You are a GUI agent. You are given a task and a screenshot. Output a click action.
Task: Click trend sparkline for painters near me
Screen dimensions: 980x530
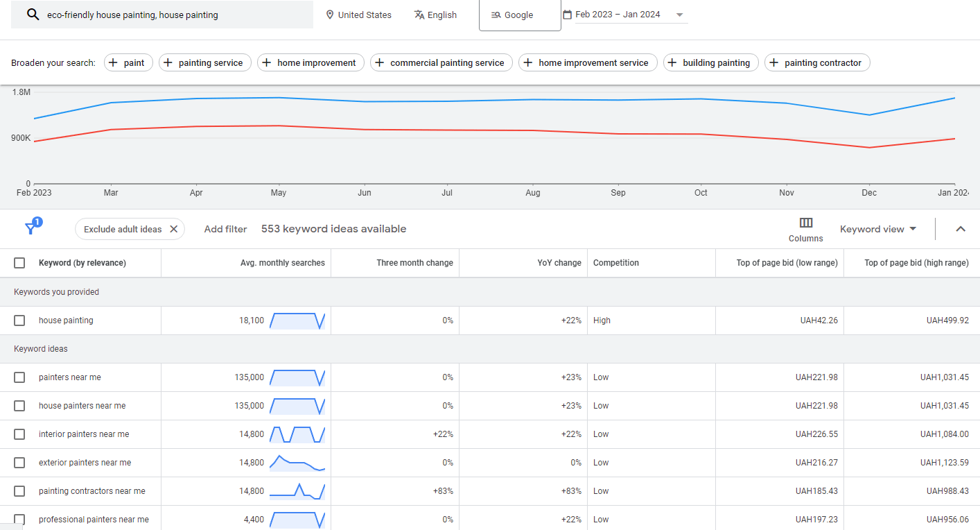coord(297,377)
